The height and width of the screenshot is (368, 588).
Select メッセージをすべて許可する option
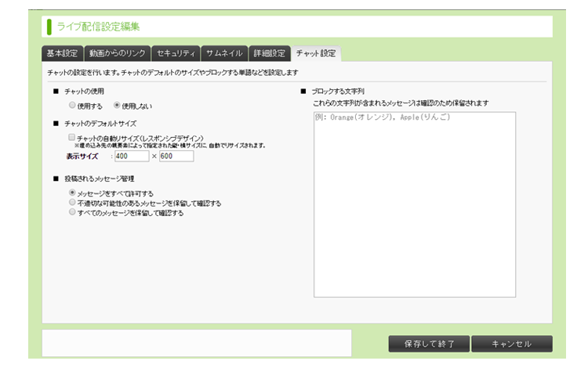click(x=72, y=193)
